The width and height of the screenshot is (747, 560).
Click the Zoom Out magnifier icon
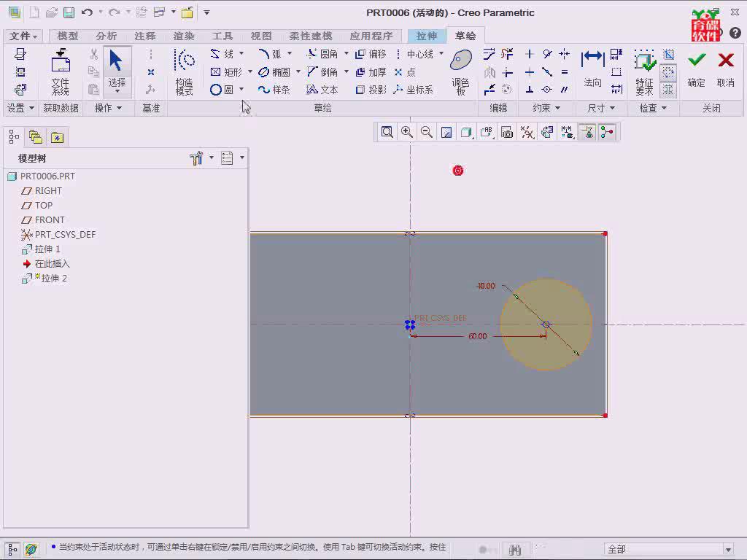click(x=427, y=132)
